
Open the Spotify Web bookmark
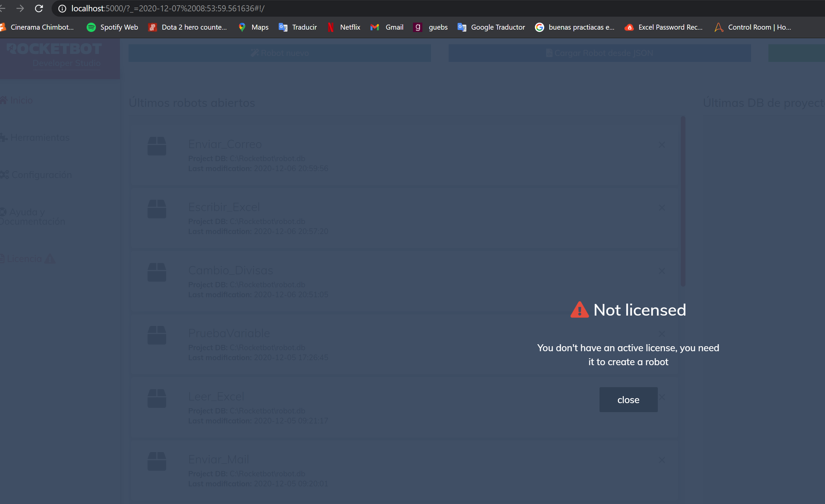pyautogui.click(x=113, y=27)
